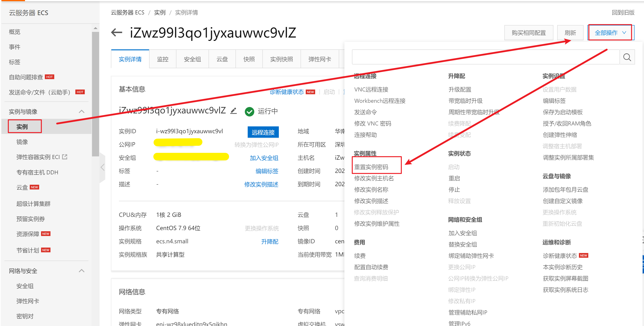The width and height of the screenshot is (644, 326).
Task: Select Workbench远程连接 menu entry
Action: point(380,101)
